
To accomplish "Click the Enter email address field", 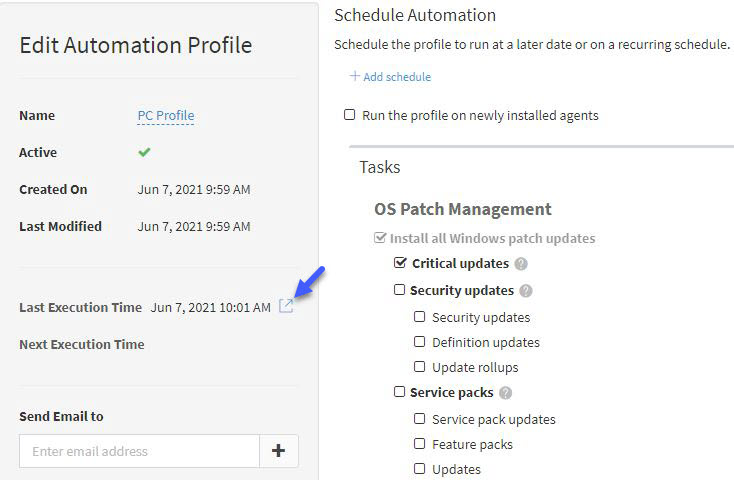I will 139,451.
